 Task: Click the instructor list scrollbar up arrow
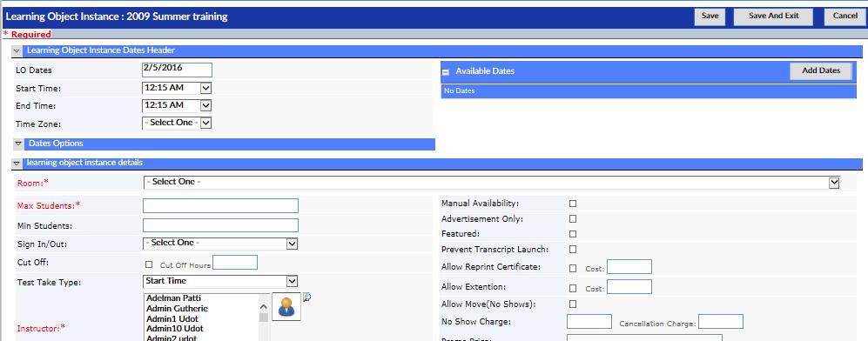(264, 307)
